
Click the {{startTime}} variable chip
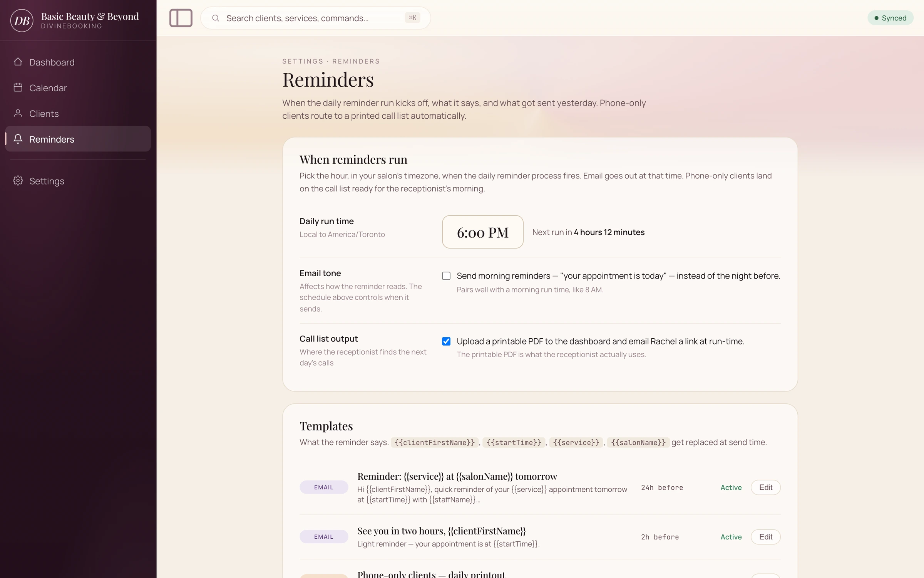(x=514, y=442)
